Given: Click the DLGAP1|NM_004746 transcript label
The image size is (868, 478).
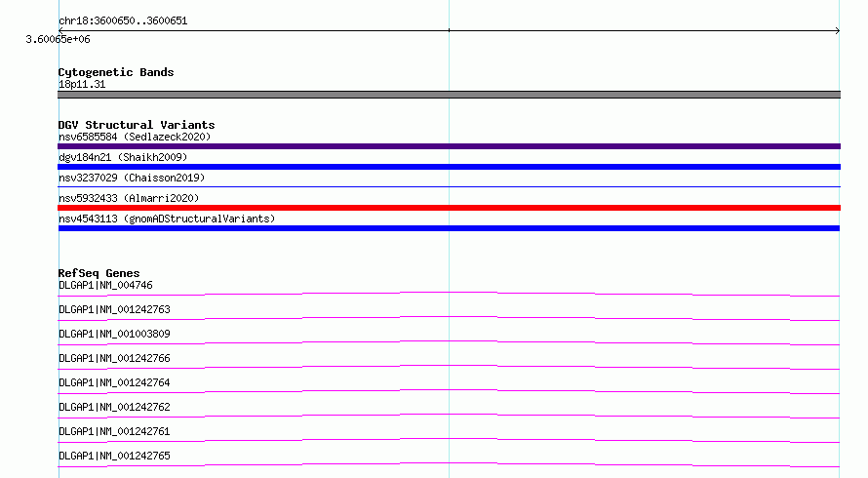Looking at the screenshot, I should click(105, 285).
